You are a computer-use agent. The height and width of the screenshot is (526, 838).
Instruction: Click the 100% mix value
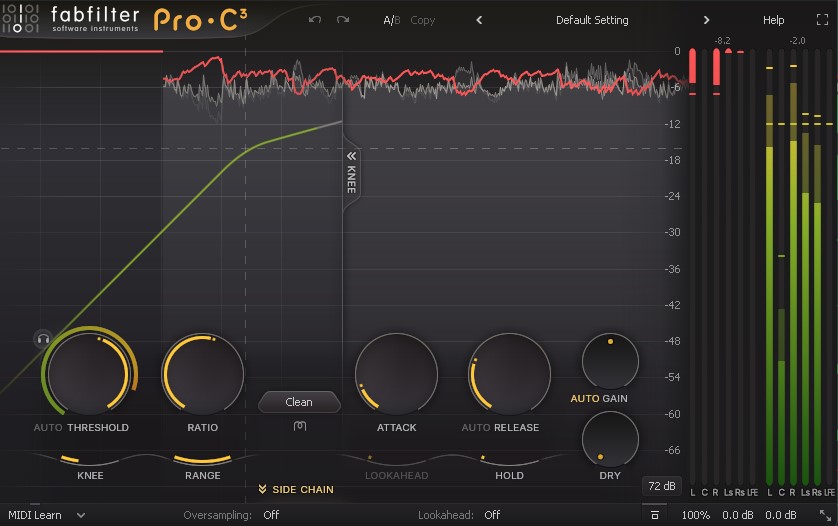tap(695, 515)
